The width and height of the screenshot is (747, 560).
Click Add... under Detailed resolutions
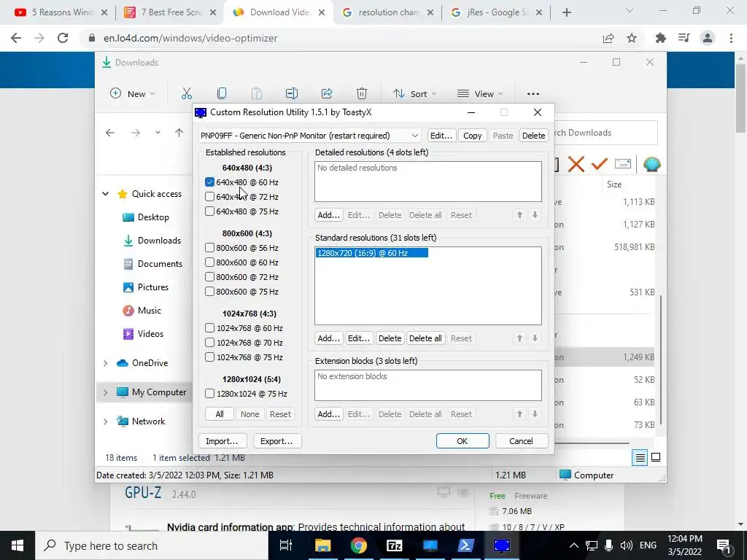tap(329, 215)
